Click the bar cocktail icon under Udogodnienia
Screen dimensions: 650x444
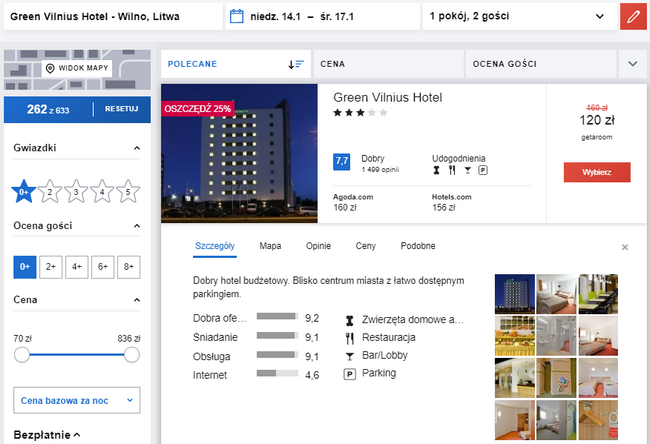(x=468, y=170)
